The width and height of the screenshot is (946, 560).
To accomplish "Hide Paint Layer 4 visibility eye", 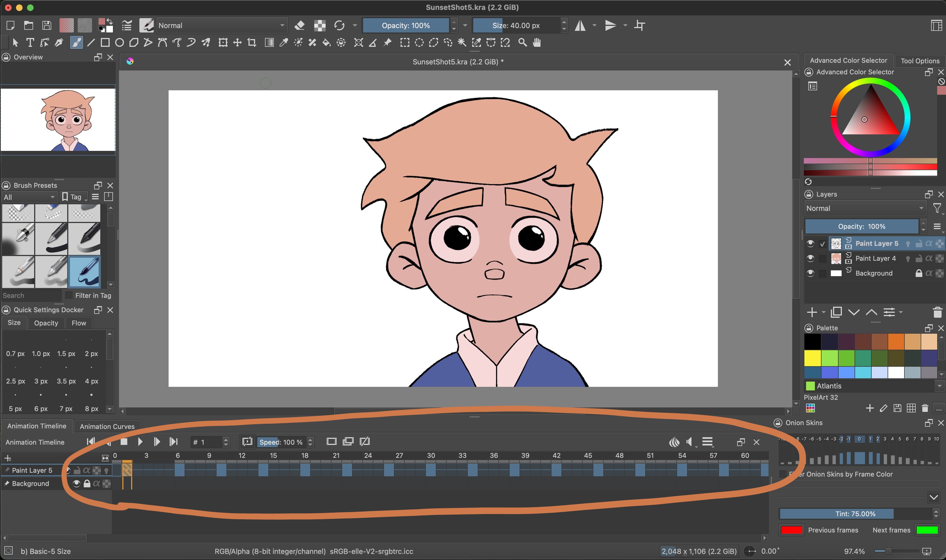I will [x=810, y=259].
